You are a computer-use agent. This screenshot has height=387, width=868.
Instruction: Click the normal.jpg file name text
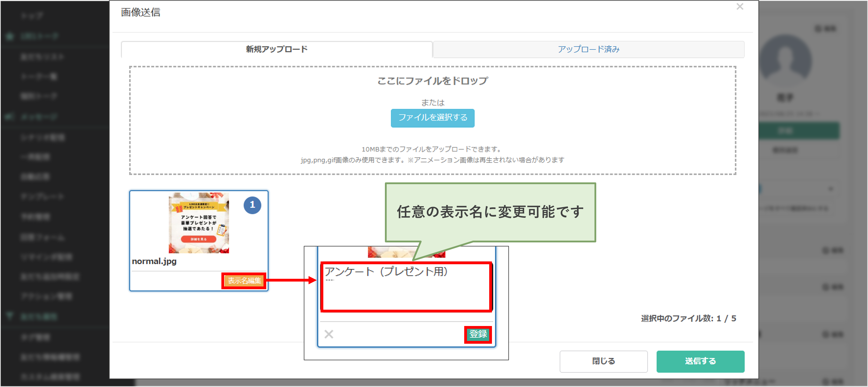[x=154, y=261]
